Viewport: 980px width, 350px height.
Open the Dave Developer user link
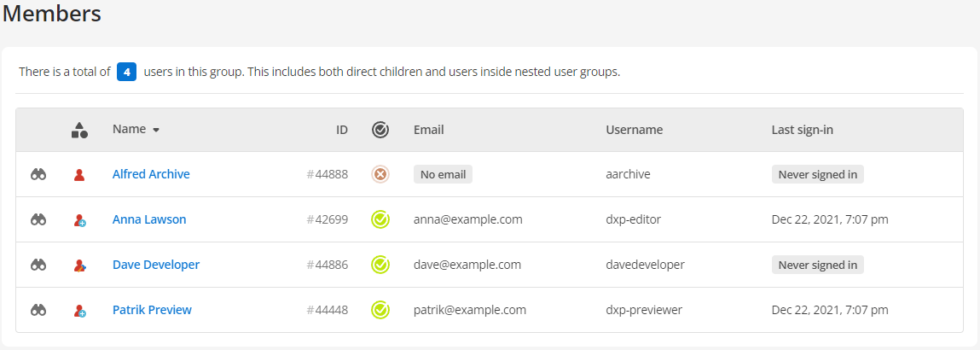click(156, 265)
